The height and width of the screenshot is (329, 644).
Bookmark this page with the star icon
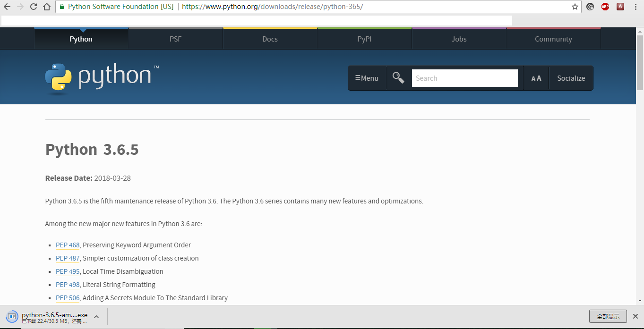click(x=575, y=7)
